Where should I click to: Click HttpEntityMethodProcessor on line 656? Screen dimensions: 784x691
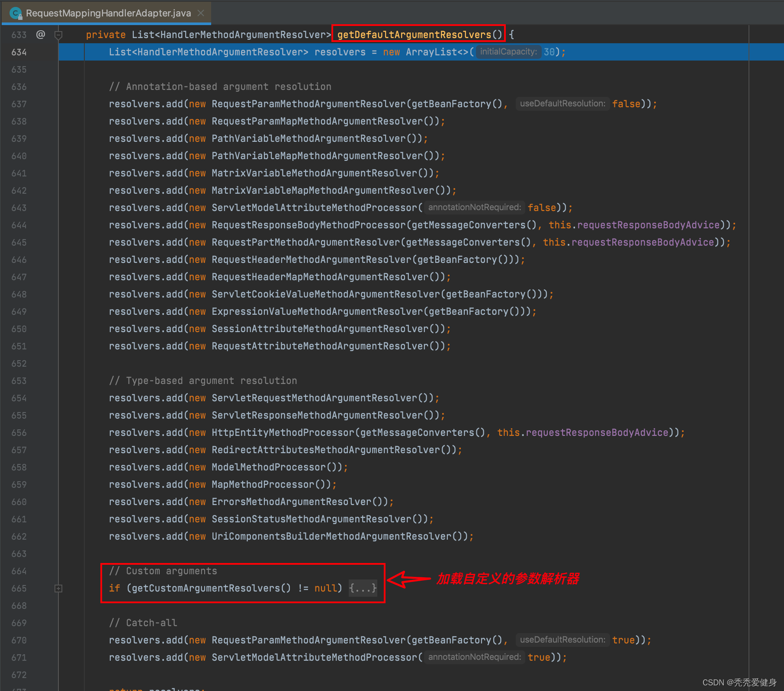coord(283,432)
